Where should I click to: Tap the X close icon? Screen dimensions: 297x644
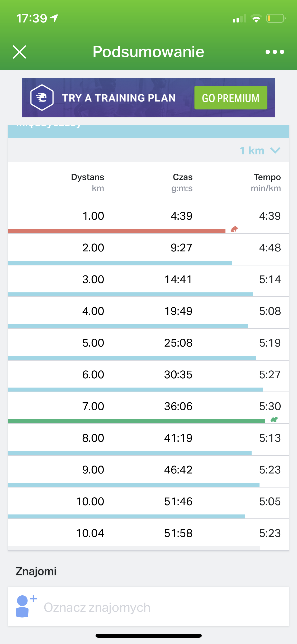[20, 52]
